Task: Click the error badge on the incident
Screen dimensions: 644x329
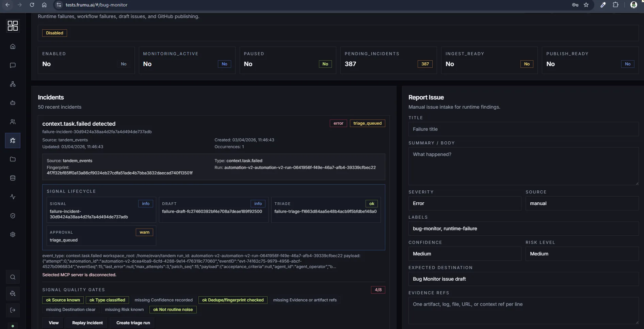Action: coord(338,123)
